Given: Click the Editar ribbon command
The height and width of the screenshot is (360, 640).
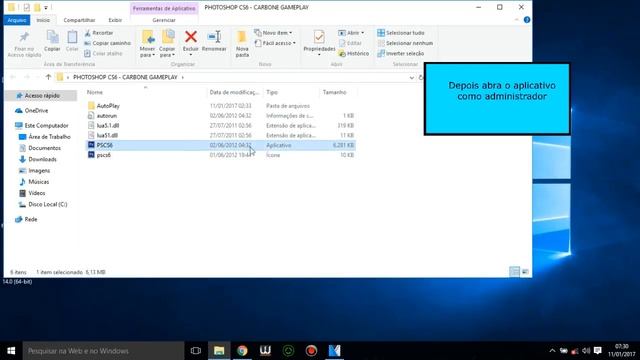Looking at the screenshot, I should (351, 43).
